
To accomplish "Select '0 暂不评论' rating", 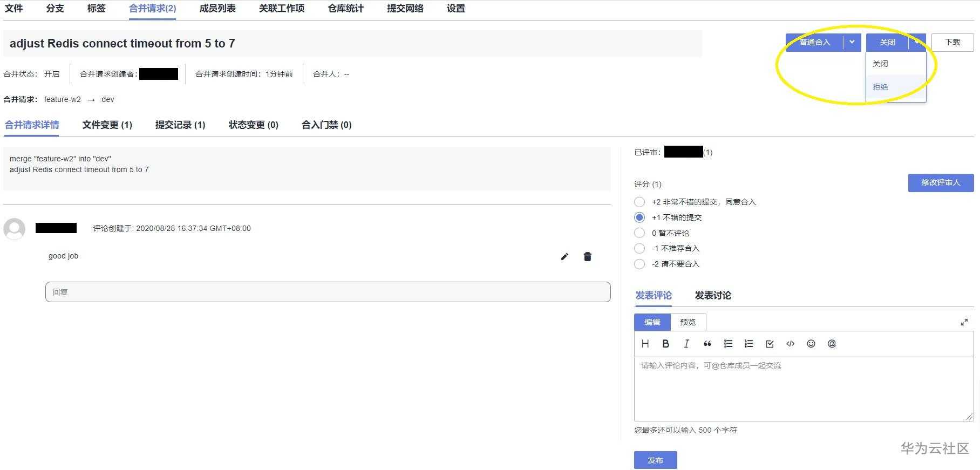I will [639, 233].
